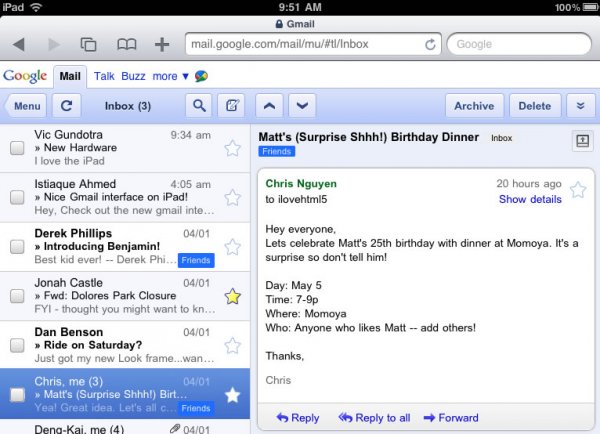Open the Talk link
Image resolution: width=600 pixels, height=434 pixels.
(x=104, y=76)
